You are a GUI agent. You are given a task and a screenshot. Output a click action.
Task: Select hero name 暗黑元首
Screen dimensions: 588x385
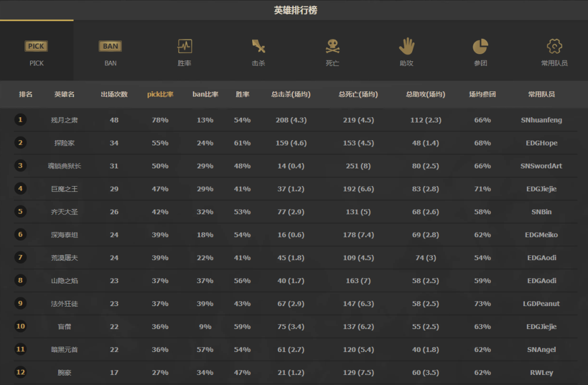[64, 350]
